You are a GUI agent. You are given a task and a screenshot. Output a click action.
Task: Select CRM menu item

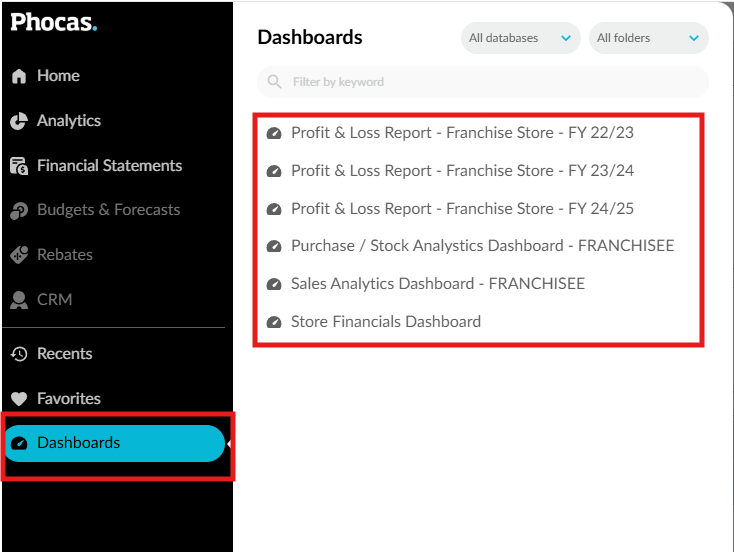tap(54, 300)
